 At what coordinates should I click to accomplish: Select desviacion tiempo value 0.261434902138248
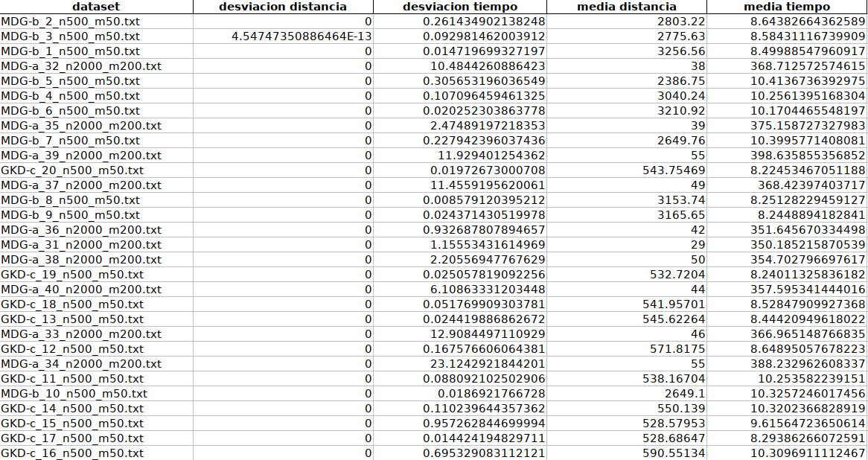click(485, 22)
